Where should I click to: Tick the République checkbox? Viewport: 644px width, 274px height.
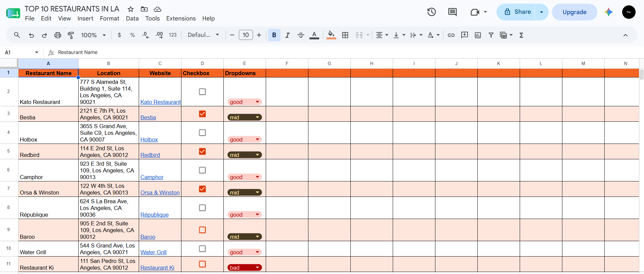pos(202,208)
